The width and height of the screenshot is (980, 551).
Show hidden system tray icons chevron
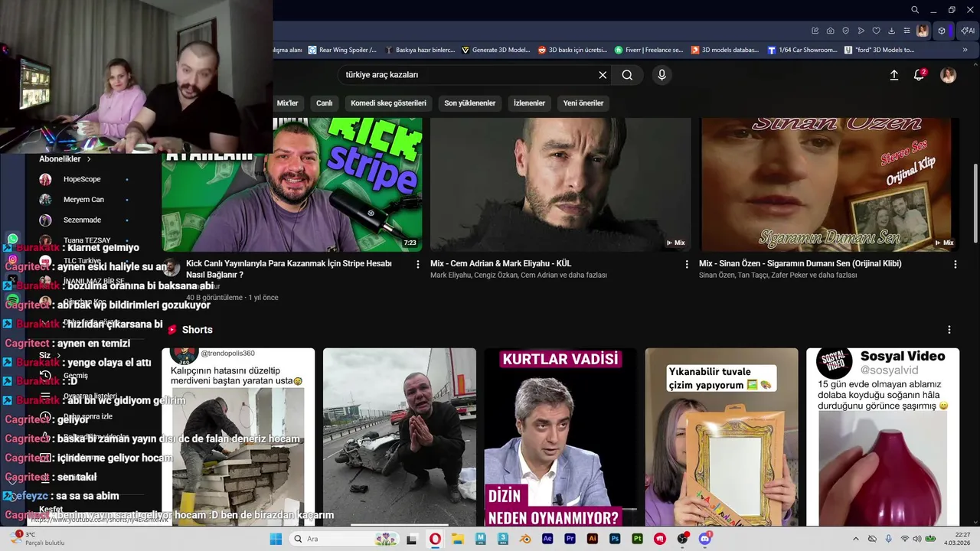856,539
